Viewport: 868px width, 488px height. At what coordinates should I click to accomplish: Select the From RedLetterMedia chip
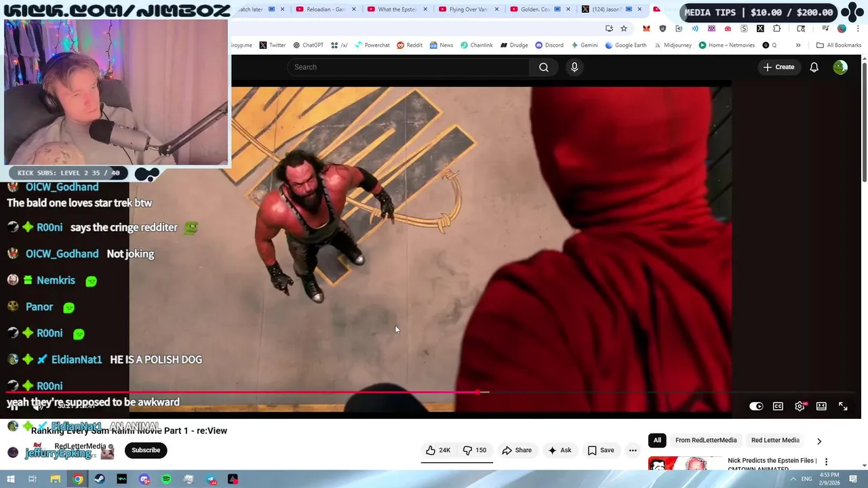(706, 441)
